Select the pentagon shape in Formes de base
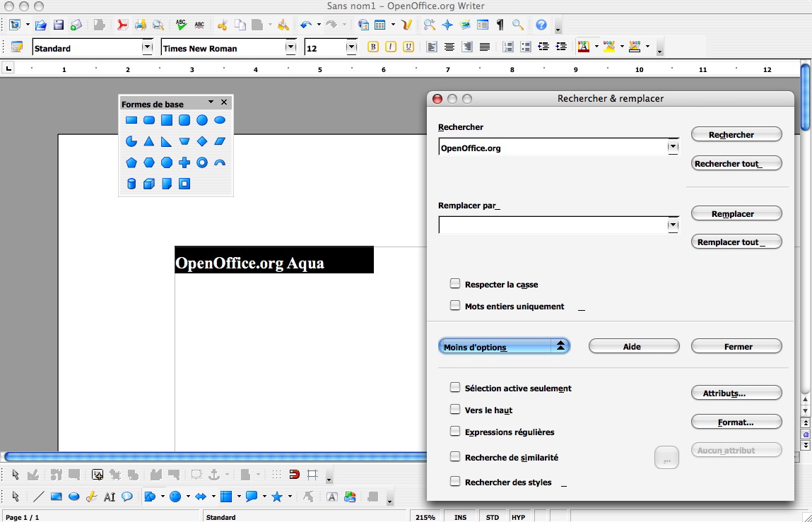812x522 pixels. click(x=131, y=162)
